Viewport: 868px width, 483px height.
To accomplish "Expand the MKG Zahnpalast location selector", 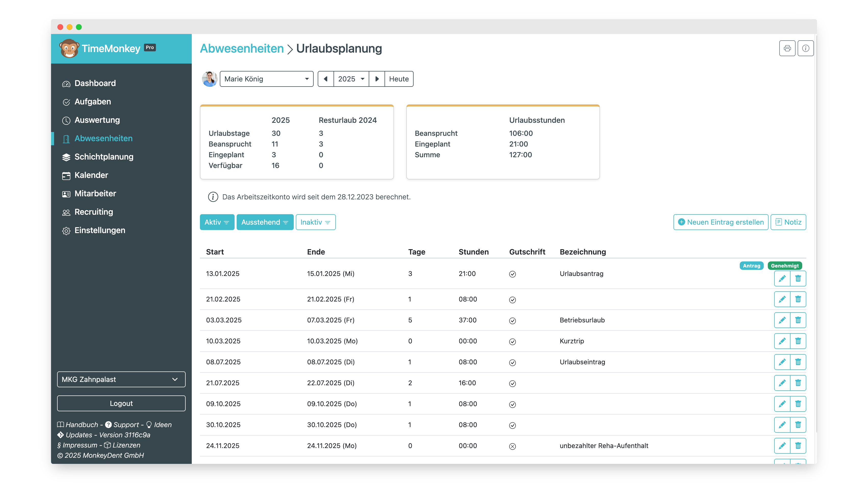I will click(121, 379).
